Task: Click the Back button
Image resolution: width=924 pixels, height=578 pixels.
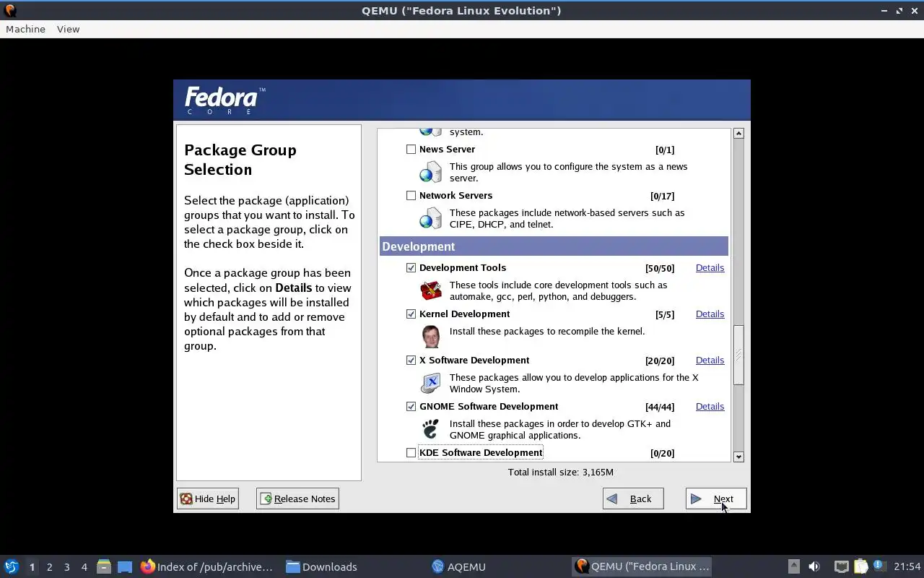Action: (633, 499)
